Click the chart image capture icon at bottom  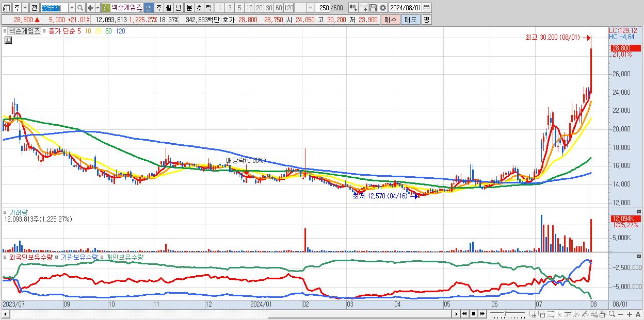[603, 314]
